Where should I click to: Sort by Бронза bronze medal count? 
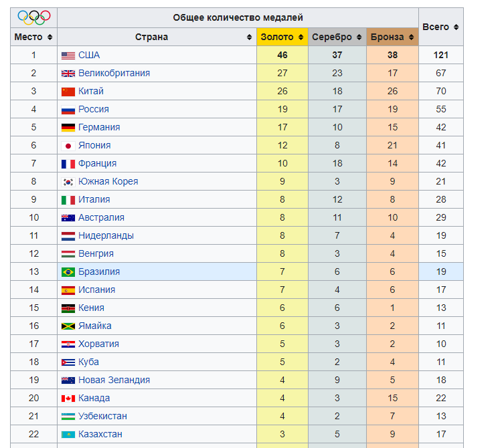(392, 37)
